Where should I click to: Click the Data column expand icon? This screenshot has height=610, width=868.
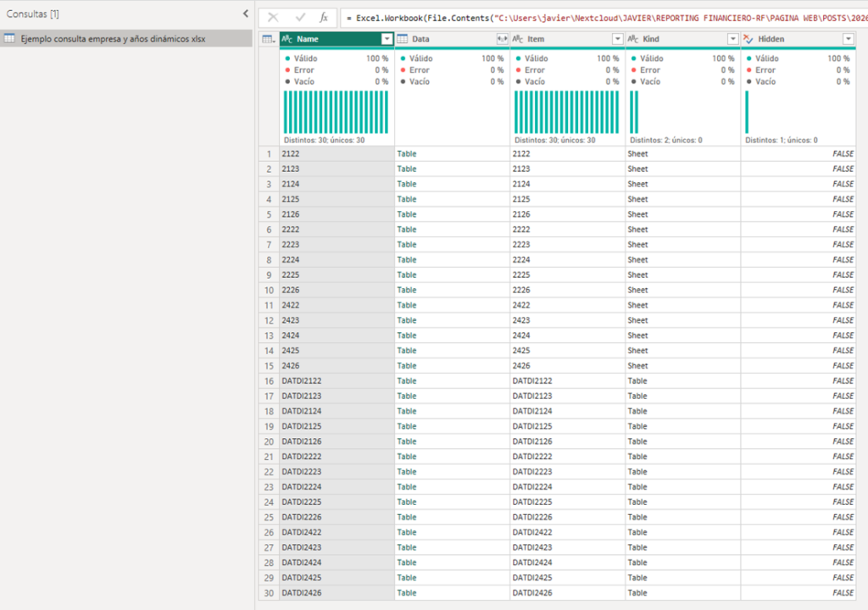point(501,39)
